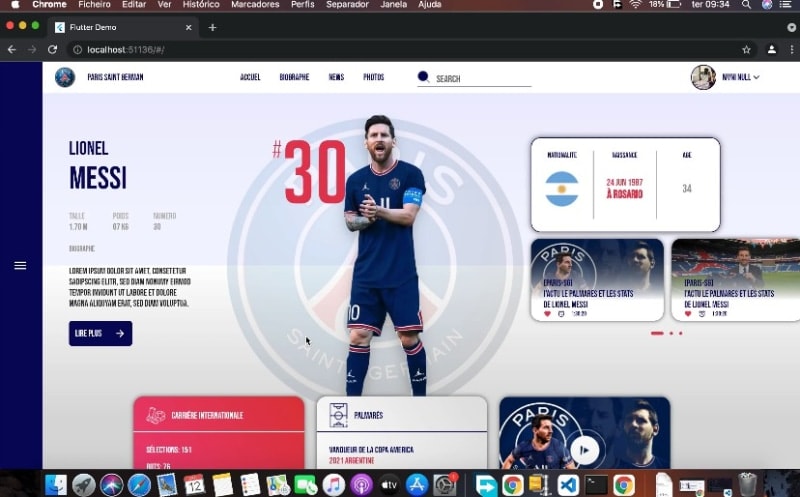Open System Preferences from the dock
This screenshot has width=800, height=497.
[x=445, y=485]
